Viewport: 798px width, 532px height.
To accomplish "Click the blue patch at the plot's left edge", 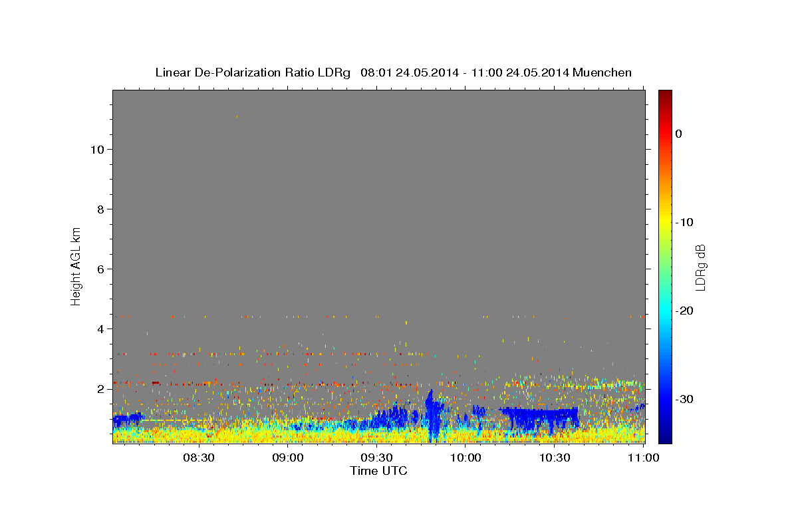I will (127, 419).
